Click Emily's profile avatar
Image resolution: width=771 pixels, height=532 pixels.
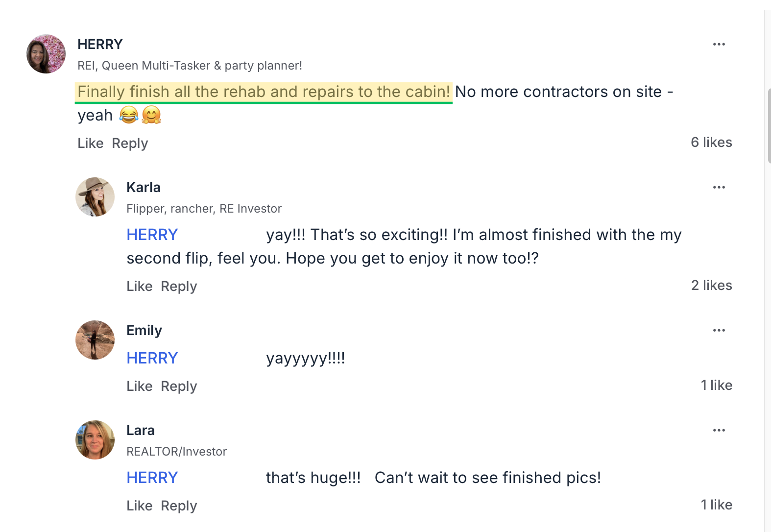click(95, 340)
